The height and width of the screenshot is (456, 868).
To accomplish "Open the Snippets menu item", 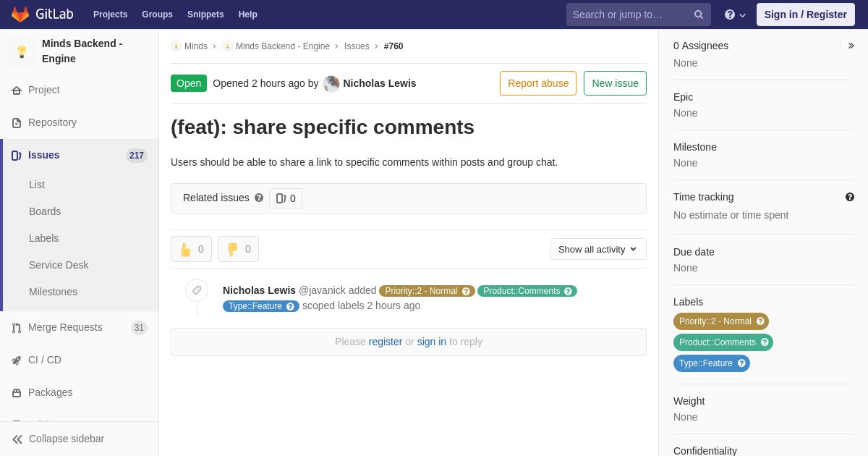I will 205,14.
